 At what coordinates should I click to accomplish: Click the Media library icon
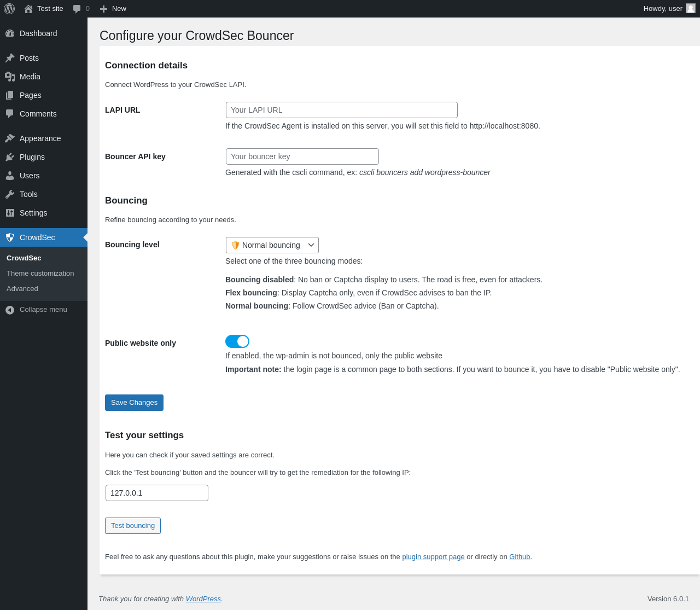(10, 77)
